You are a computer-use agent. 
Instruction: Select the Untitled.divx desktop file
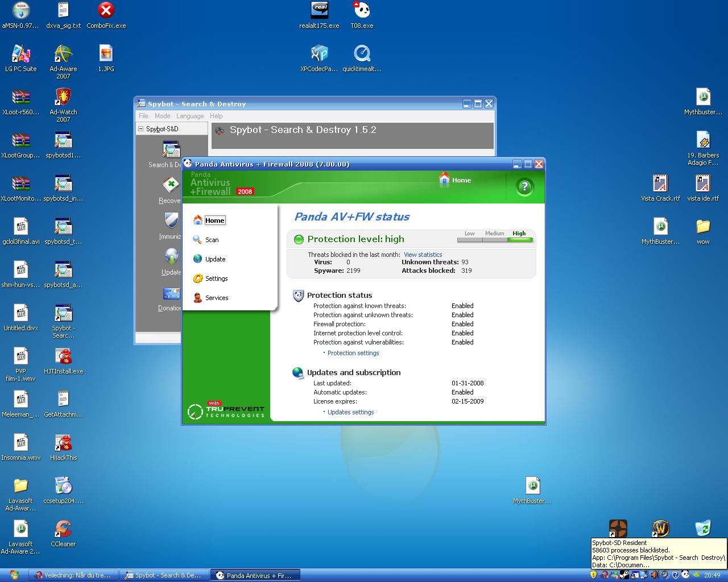[21, 317]
